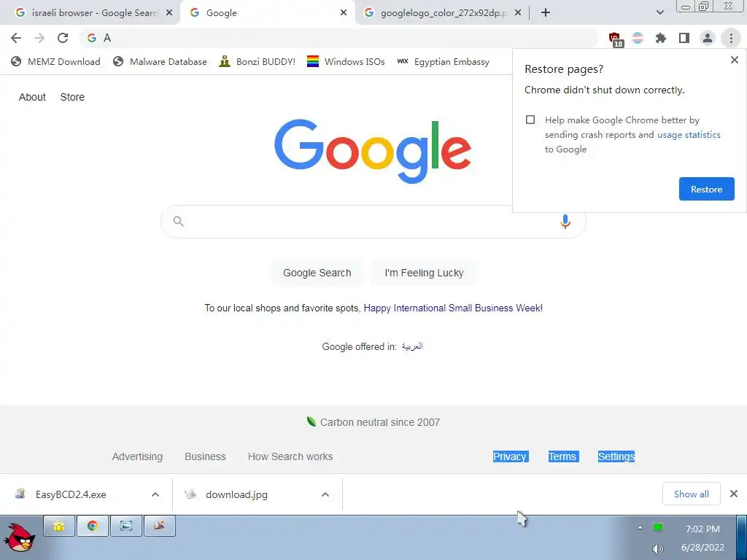747x560 pixels.
Task: Open the third taskbar app with picture icon
Action: click(x=125, y=526)
